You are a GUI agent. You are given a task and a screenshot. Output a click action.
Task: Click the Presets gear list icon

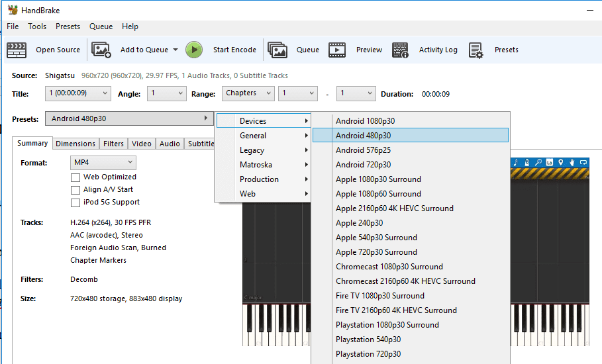(x=476, y=50)
